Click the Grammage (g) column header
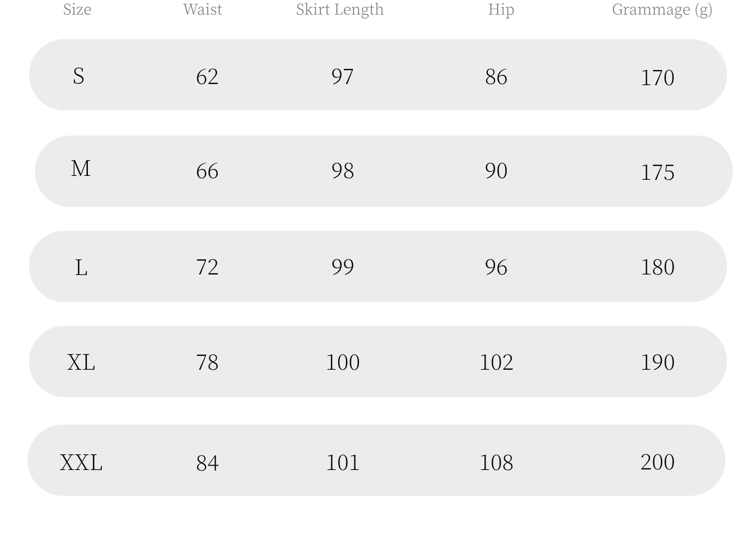 [662, 10]
